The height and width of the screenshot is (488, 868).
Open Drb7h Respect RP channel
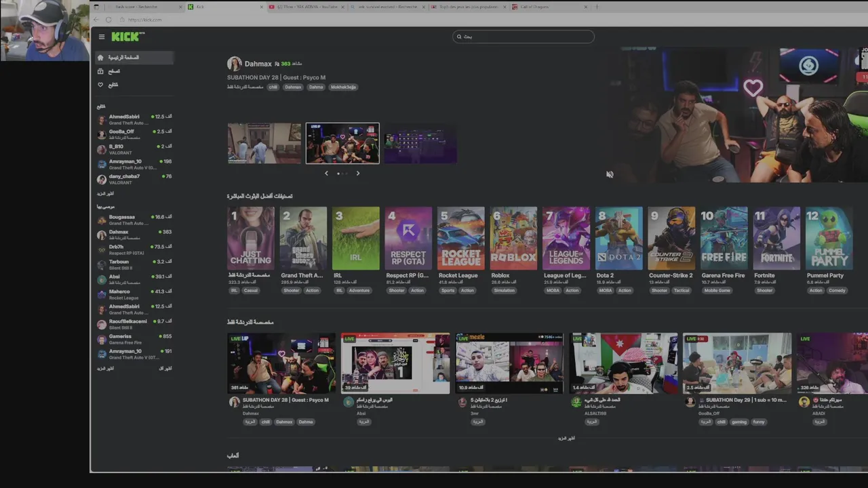(134, 249)
